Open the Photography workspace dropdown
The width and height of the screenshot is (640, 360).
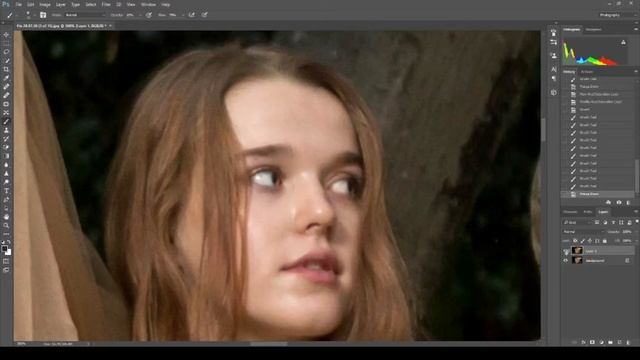click(618, 15)
